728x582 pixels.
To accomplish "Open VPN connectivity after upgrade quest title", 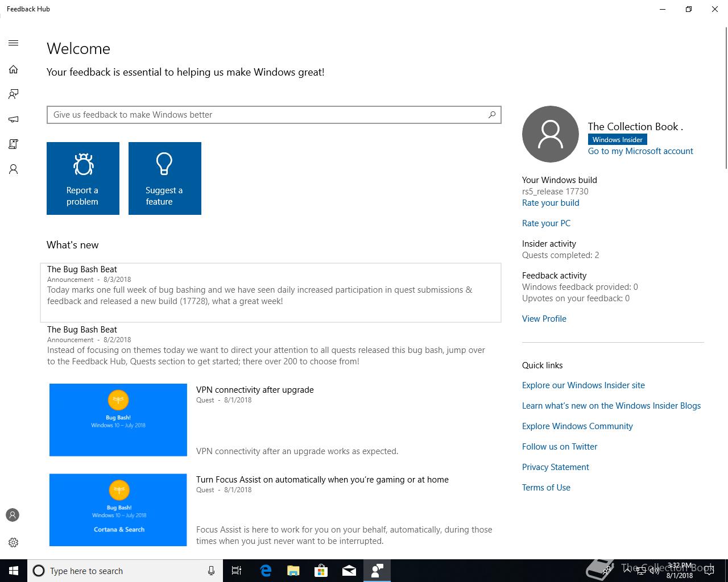I will [x=255, y=390].
